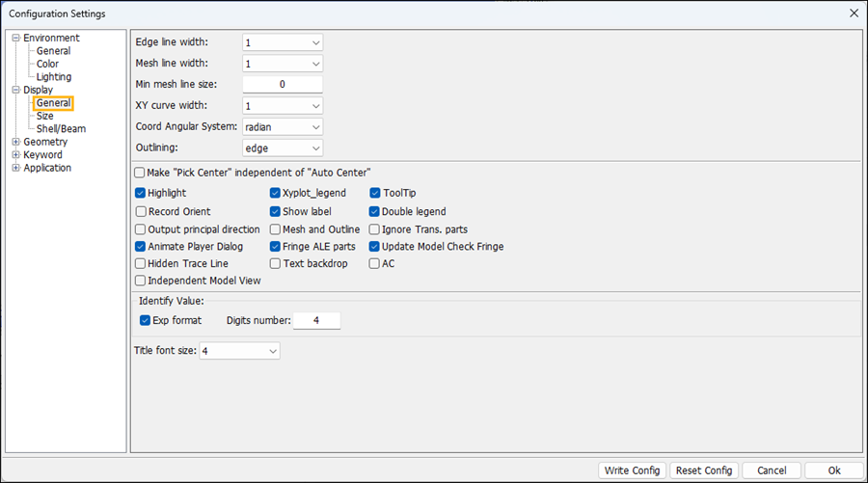Open the Lighting settings page
Image resolution: width=868 pixels, height=483 pixels.
[53, 77]
